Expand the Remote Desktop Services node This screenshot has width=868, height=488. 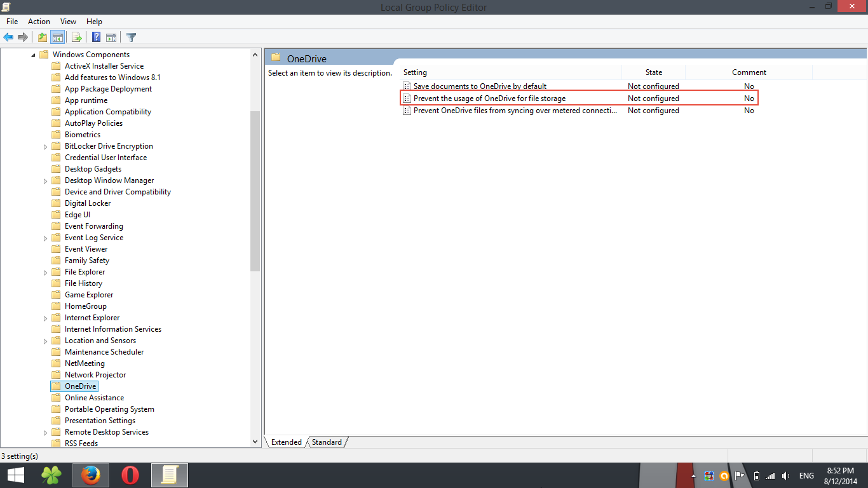[45, 433]
